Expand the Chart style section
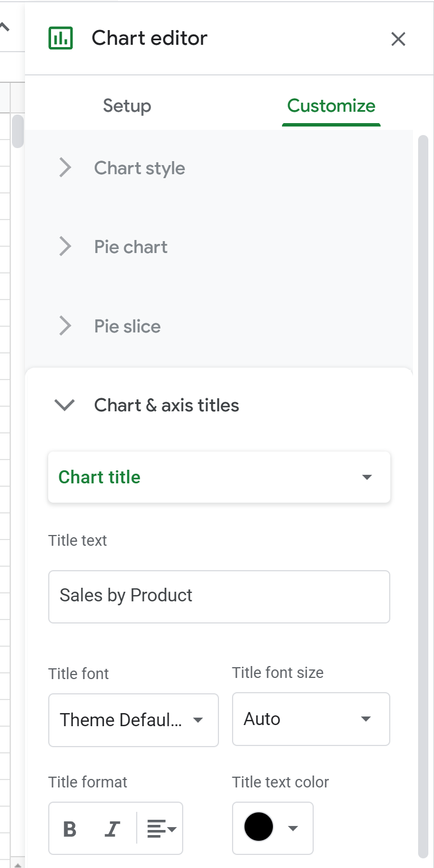 139,168
